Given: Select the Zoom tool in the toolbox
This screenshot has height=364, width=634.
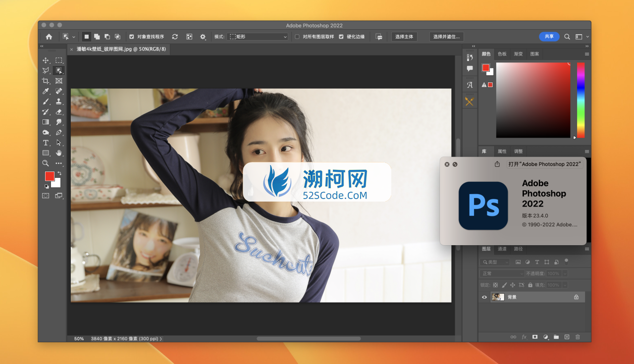Looking at the screenshot, I should point(46,163).
